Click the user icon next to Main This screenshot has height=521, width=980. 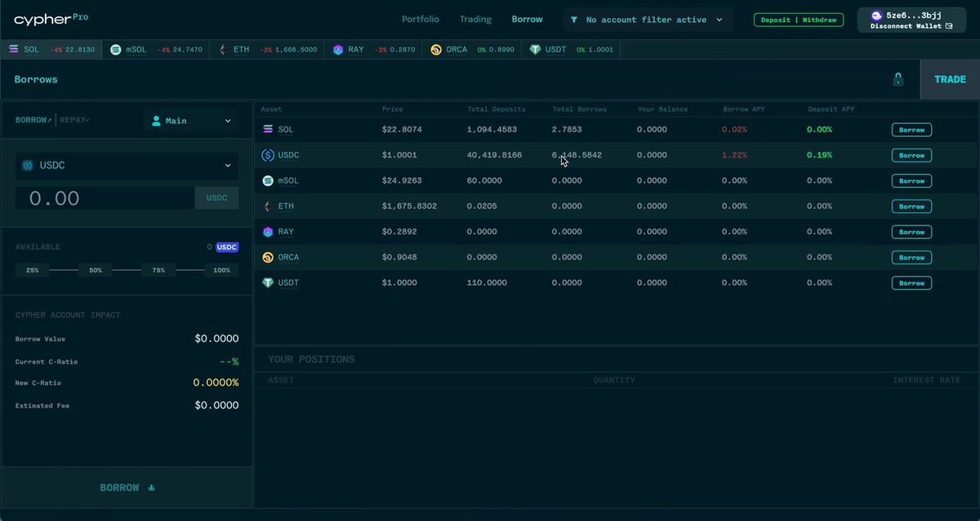[x=156, y=121]
